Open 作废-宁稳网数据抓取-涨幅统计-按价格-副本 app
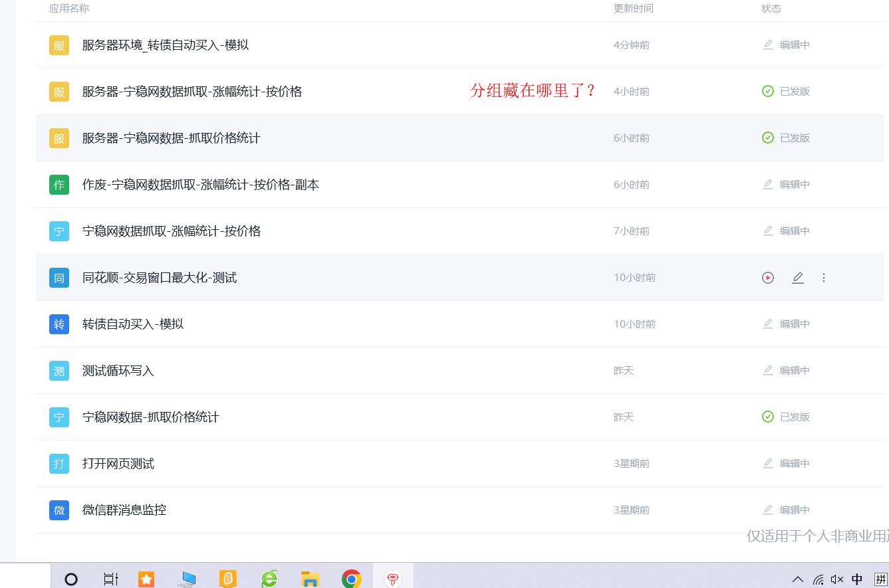This screenshot has width=889, height=588. 201,185
